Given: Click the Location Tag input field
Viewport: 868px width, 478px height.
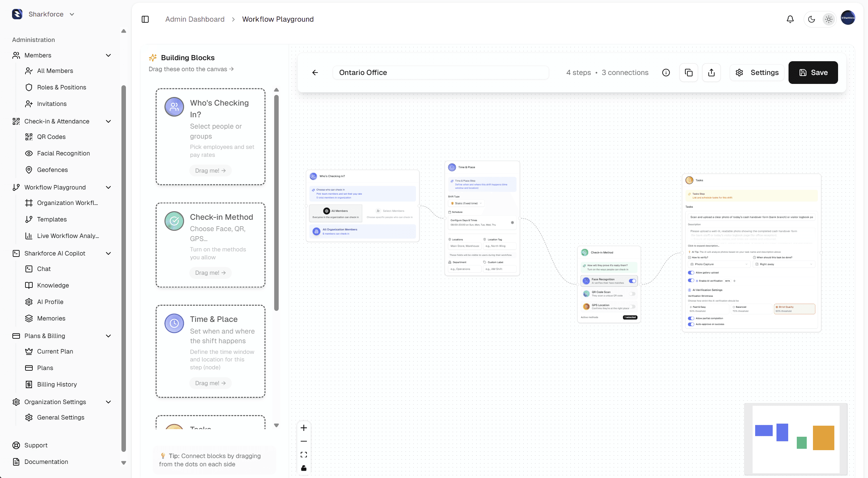Looking at the screenshot, I should (x=499, y=246).
